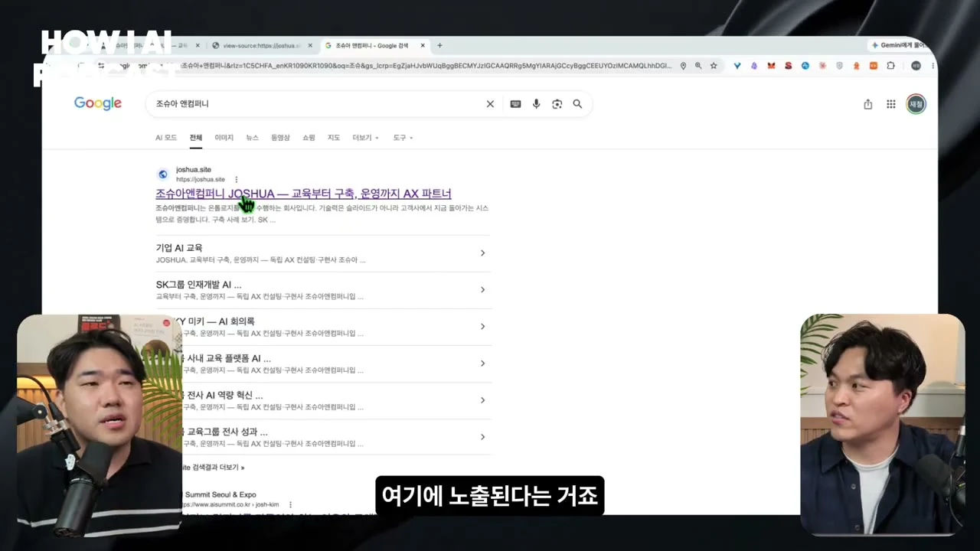Open the red S extension icon
The width and height of the screenshot is (980, 551).
[789, 66]
